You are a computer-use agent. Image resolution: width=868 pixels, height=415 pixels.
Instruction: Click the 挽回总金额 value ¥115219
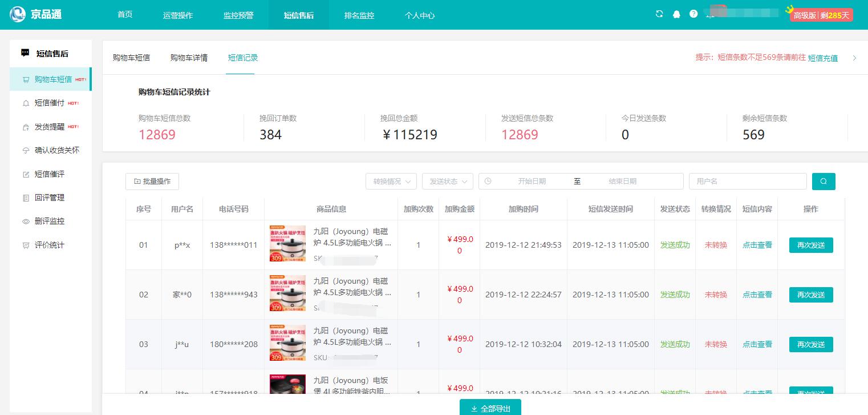[x=409, y=135]
